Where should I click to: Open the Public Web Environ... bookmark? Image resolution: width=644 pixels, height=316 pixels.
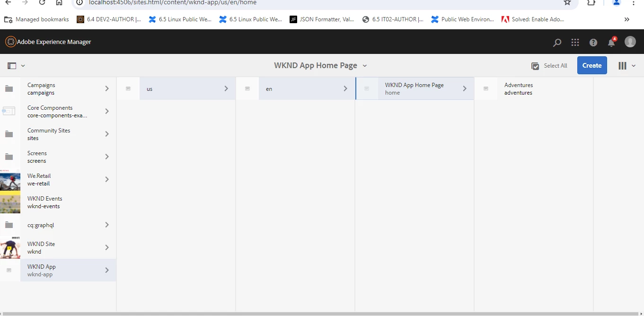coord(462,19)
